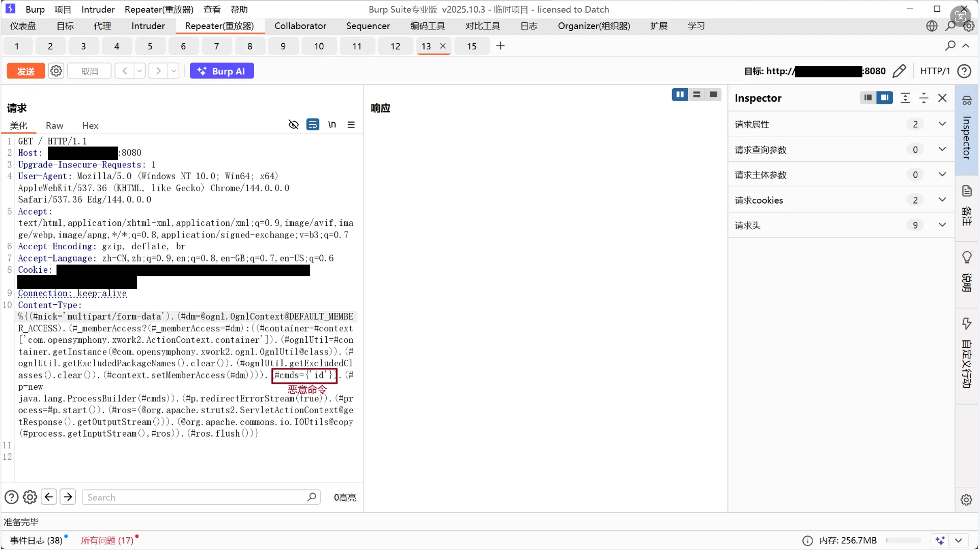Open Burp settings gear top-right
The image size is (980, 550).
coord(968,26)
